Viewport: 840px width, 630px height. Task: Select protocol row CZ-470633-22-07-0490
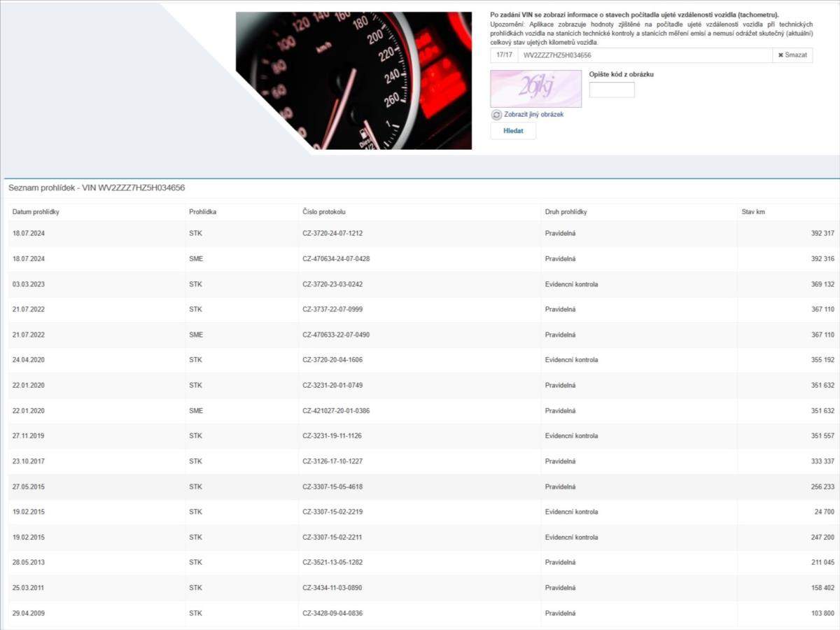(x=336, y=335)
